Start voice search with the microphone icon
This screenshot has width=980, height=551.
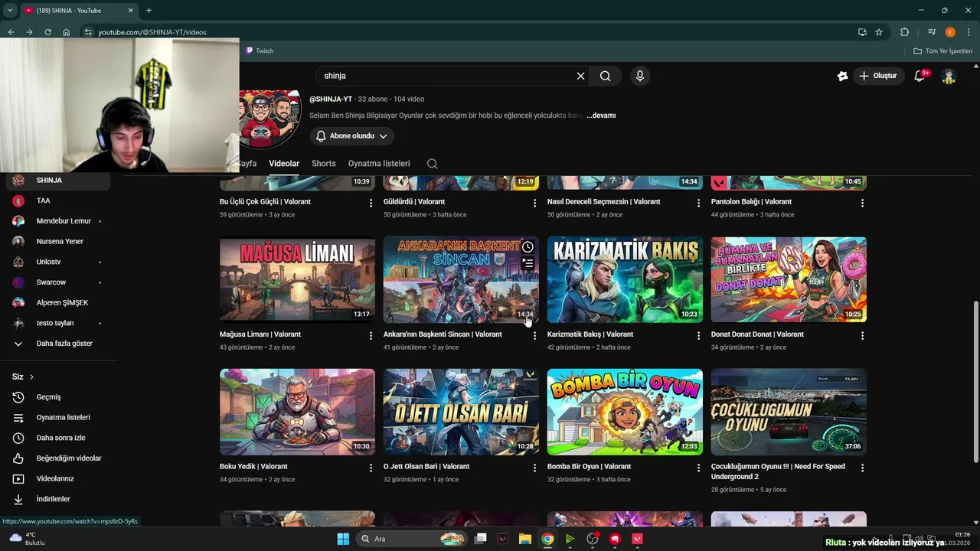(x=640, y=76)
